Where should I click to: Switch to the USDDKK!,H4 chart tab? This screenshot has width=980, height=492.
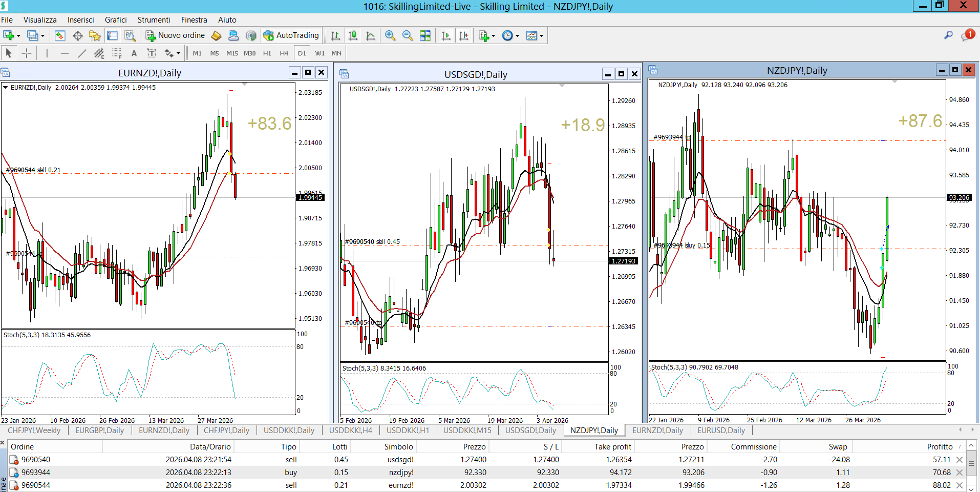point(350,430)
